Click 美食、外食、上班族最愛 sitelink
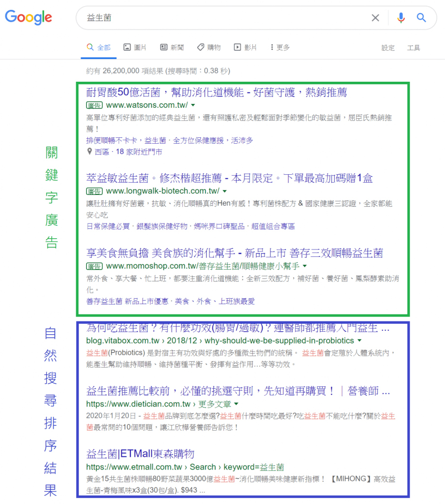Viewport: 445px width, 504px height. pos(215,301)
